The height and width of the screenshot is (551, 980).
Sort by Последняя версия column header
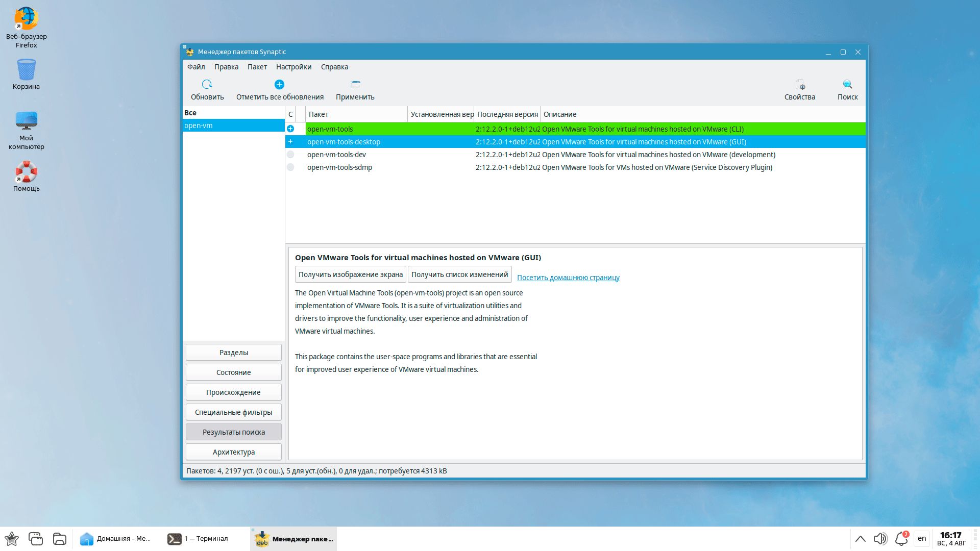(x=507, y=114)
